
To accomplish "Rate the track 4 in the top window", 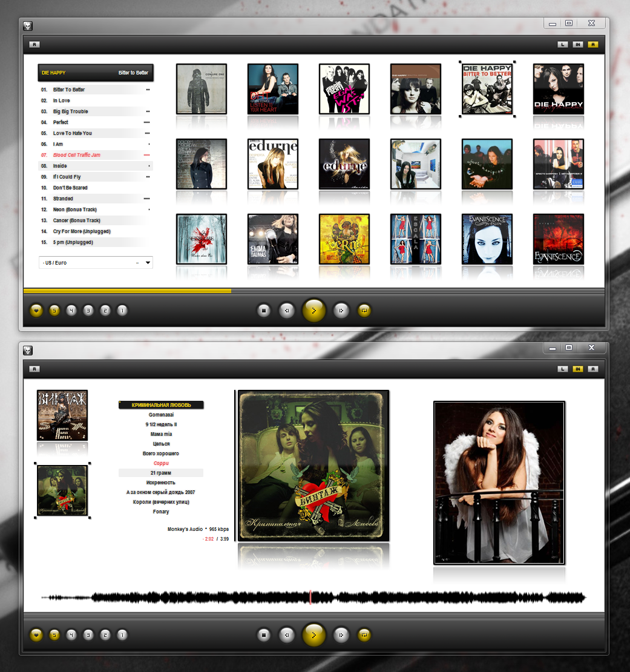I will tap(71, 311).
